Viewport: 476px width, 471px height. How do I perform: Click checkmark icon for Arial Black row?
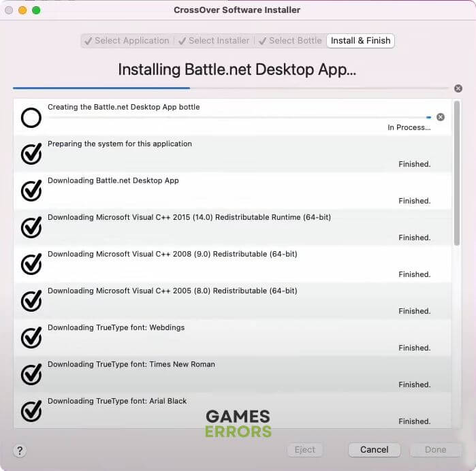31,411
